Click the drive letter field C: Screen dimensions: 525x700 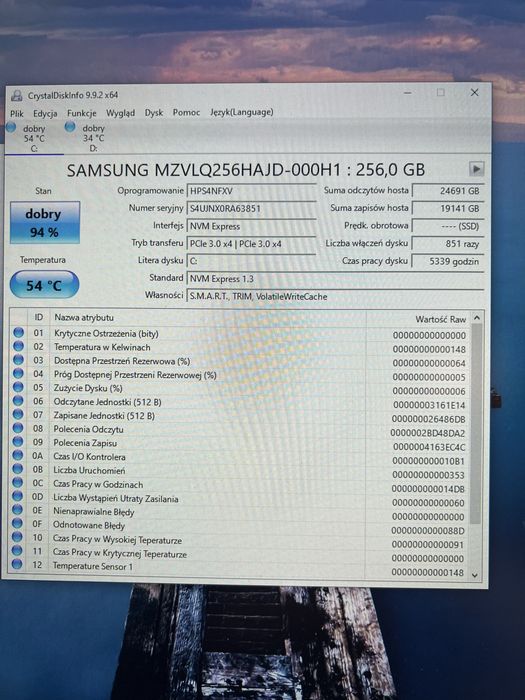coord(251,261)
